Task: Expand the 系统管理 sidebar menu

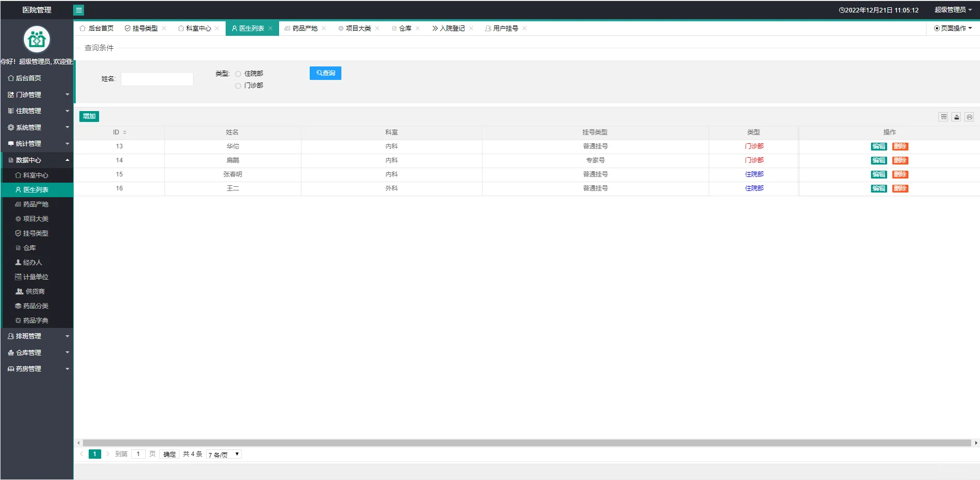Action: pos(37,127)
